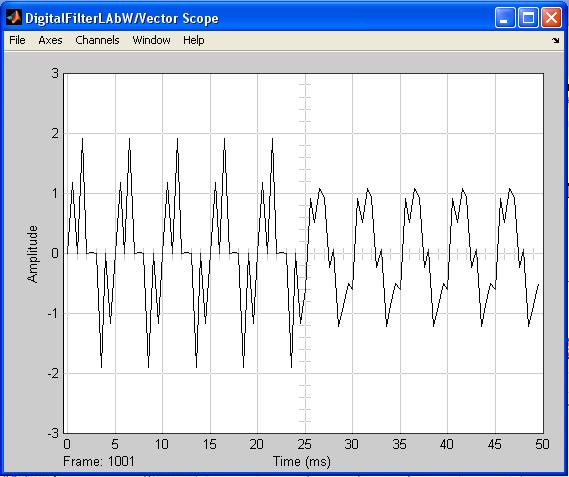The height and width of the screenshot is (477, 569).
Task: Click the window title 'DigitalFilterLAbW/Vector Scope'
Action: point(122,18)
